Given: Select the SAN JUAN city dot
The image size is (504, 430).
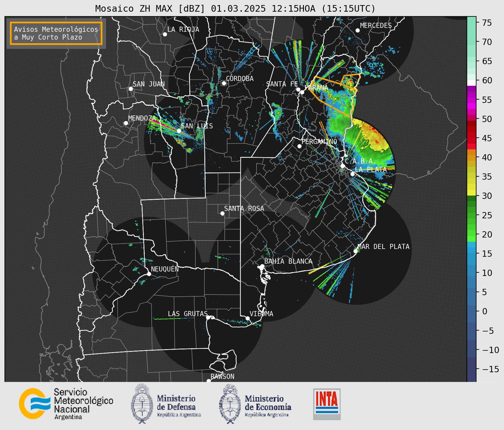Looking at the screenshot, I should pyautogui.click(x=131, y=89).
